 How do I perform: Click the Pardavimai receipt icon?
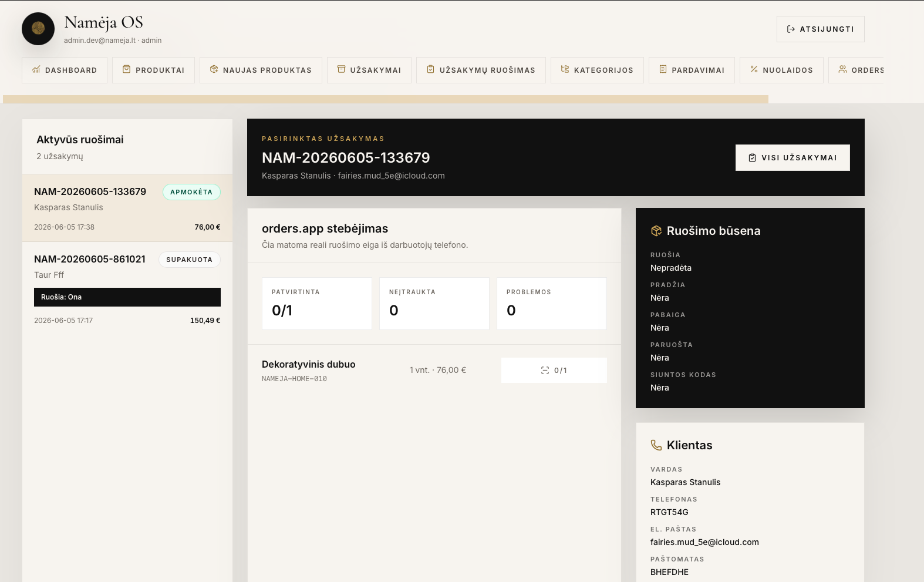coord(663,69)
